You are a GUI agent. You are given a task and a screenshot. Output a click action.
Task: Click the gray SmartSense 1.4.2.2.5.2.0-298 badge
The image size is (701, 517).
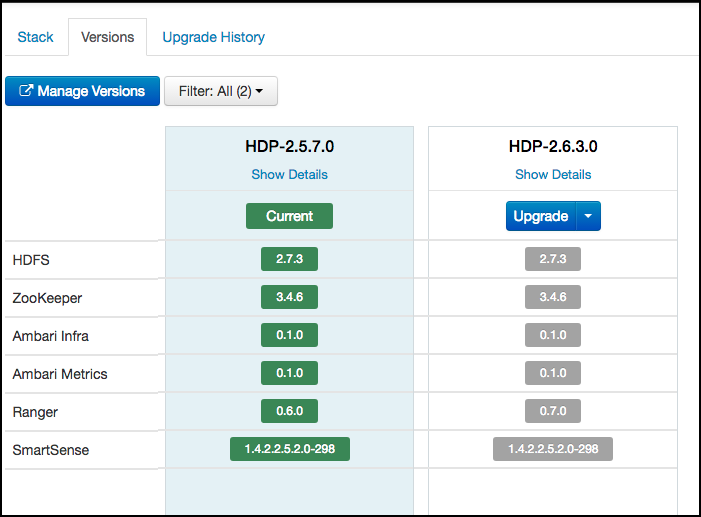tap(553, 449)
